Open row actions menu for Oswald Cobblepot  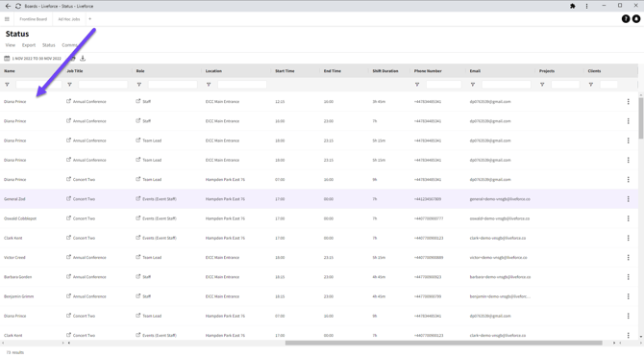coord(628,218)
